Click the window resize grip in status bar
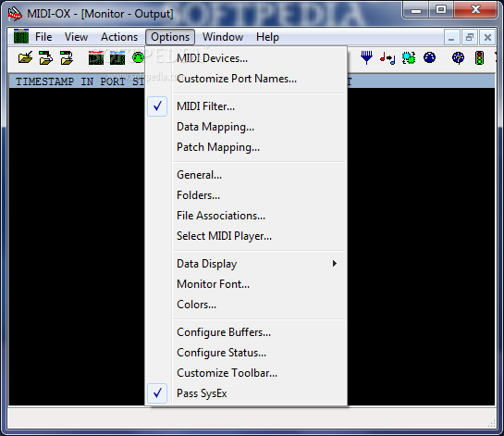Viewport: 504px width, 436px height. coord(492,423)
